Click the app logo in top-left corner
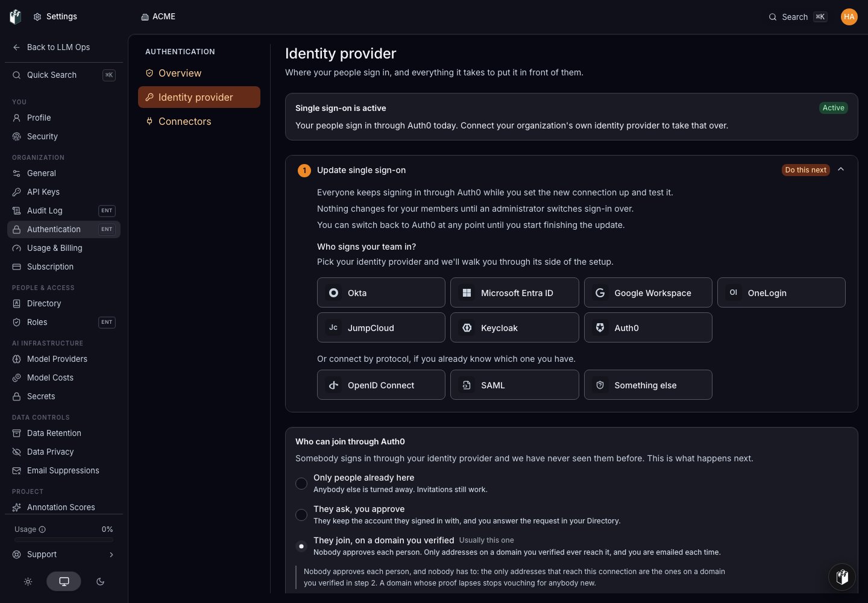 coord(16,17)
